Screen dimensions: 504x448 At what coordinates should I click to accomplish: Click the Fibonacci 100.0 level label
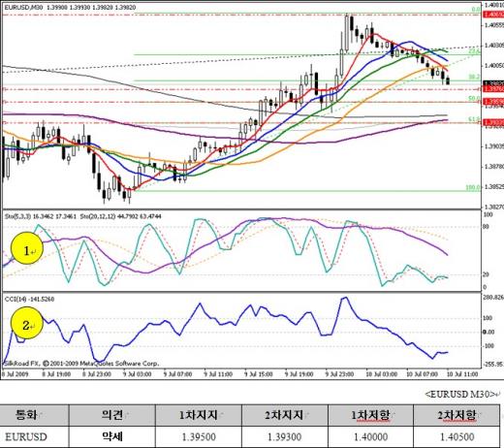pyautogui.click(x=473, y=187)
